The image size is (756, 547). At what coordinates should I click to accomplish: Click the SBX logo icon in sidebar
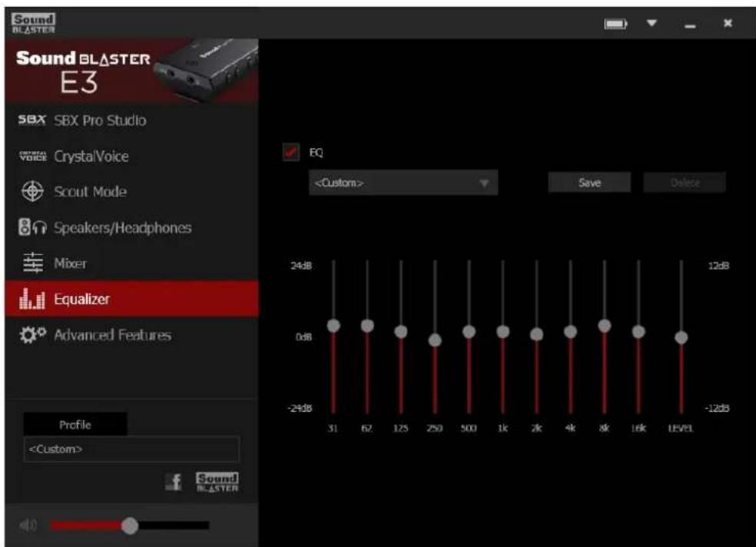31,120
